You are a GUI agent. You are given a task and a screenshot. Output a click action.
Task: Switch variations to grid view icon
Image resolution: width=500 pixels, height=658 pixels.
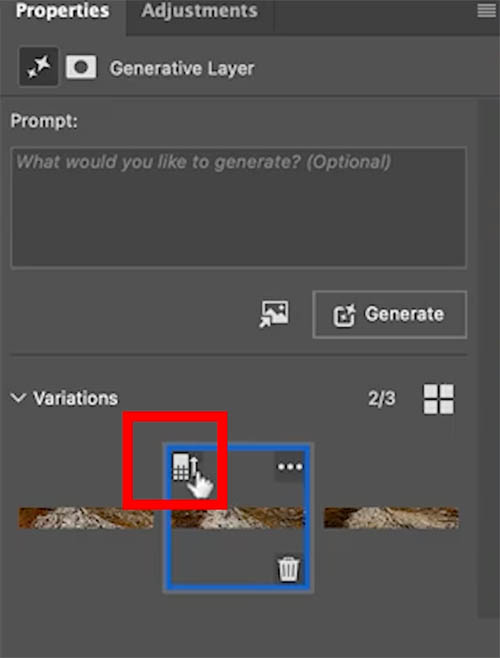[x=439, y=399]
